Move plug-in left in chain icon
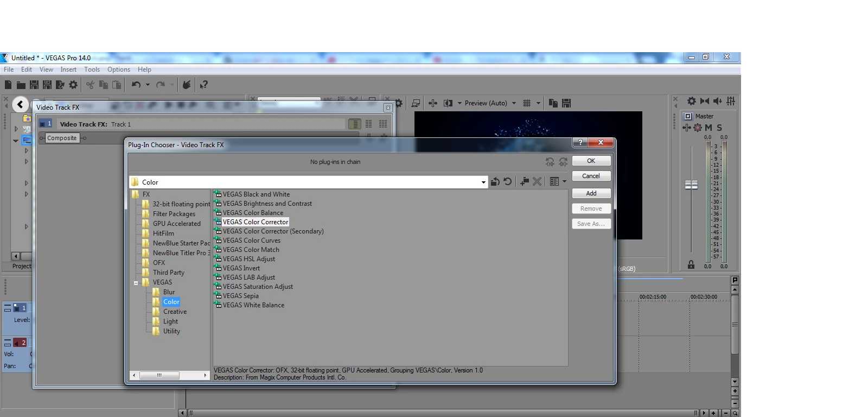Viewport: 868px width, 417px height. pos(550,162)
